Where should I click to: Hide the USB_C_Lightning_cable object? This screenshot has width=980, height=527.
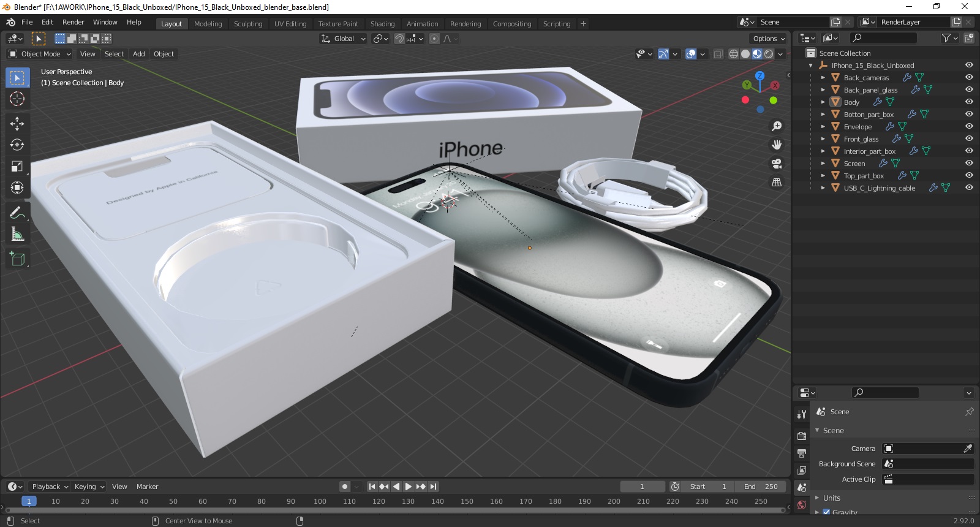(x=969, y=188)
